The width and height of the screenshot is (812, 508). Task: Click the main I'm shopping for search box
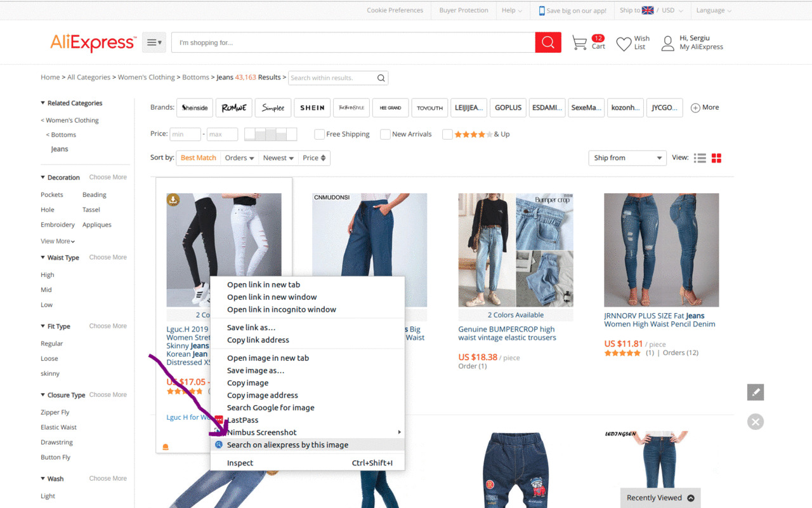353,43
